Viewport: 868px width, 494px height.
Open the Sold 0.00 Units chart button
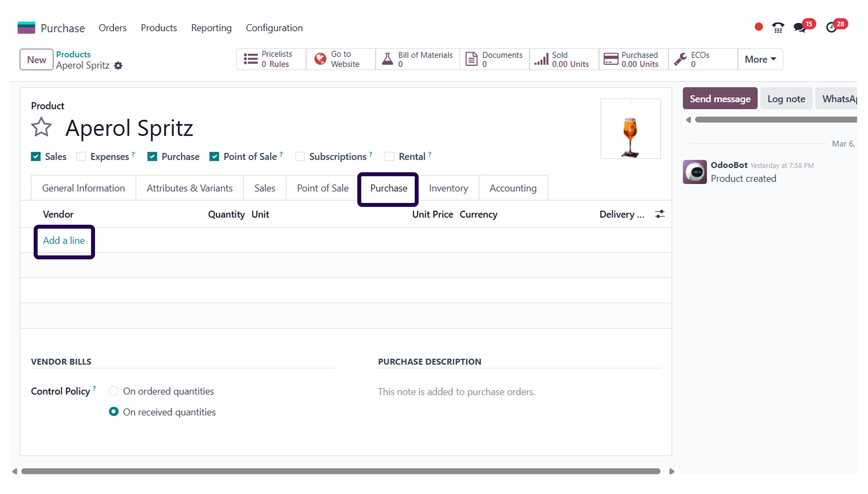pyautogui.click(x=564, y=59)
